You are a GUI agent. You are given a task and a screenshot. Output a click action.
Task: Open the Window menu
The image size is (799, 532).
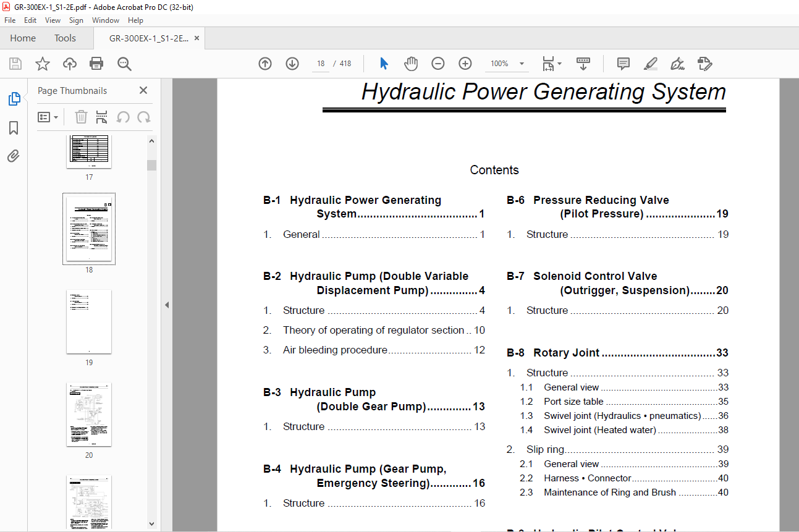click(x=106, y=20)
